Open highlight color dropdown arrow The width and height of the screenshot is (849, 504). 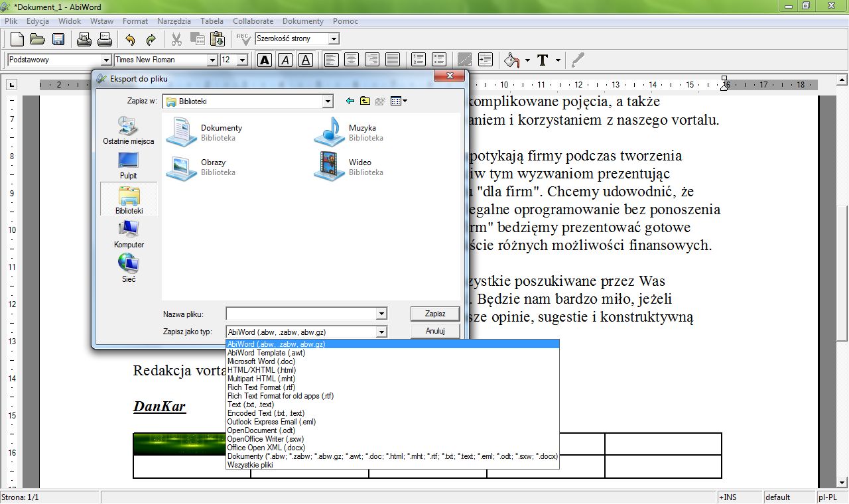(527, 60)
